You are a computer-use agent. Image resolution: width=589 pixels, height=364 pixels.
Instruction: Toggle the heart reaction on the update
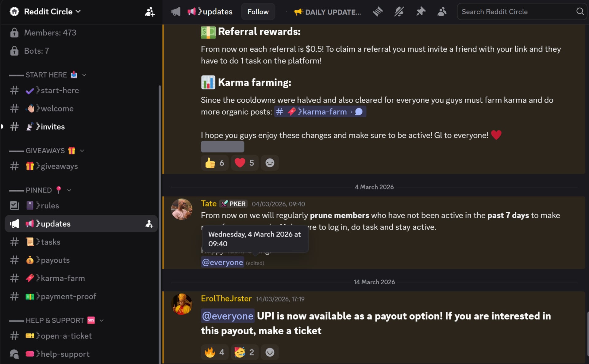244,163
